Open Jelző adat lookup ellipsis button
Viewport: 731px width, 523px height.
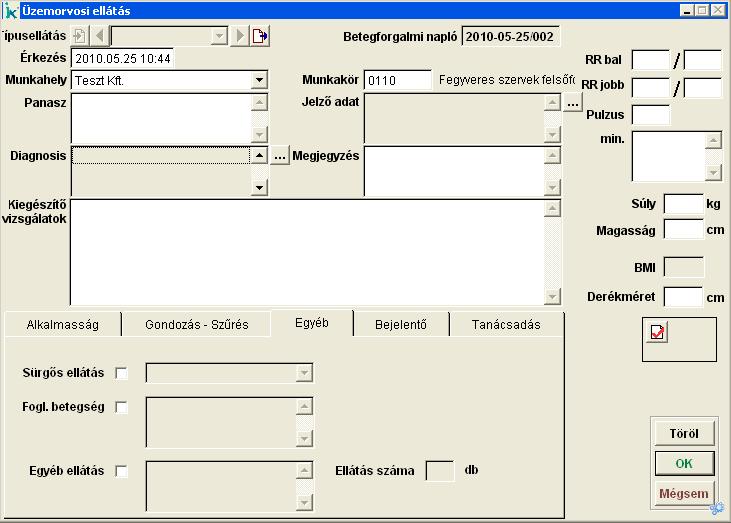click(572, 102)
